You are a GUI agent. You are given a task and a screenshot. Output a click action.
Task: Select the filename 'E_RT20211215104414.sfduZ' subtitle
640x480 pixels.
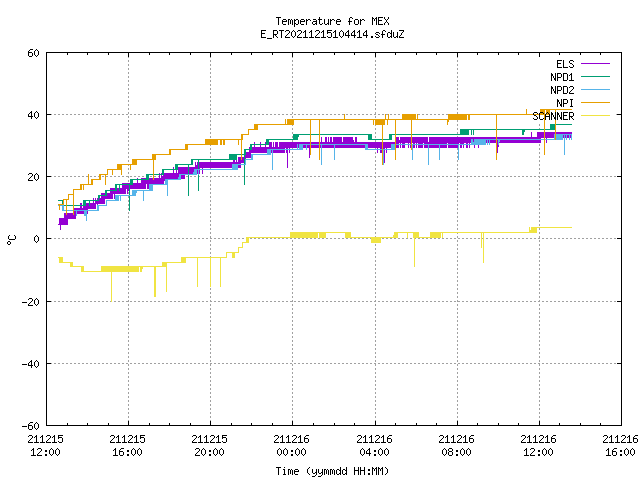[x=332, y=34]
